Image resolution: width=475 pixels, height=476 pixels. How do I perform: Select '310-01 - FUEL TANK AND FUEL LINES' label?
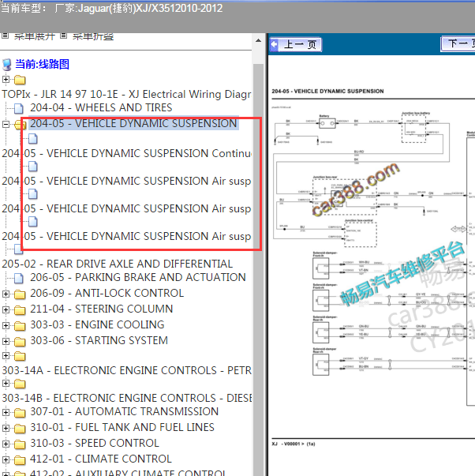122,427
